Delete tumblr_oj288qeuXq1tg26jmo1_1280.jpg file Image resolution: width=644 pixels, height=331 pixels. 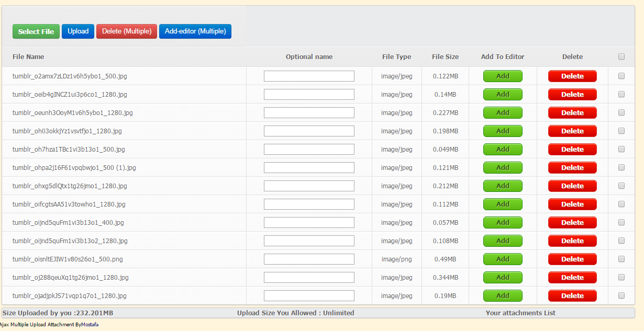572,278
